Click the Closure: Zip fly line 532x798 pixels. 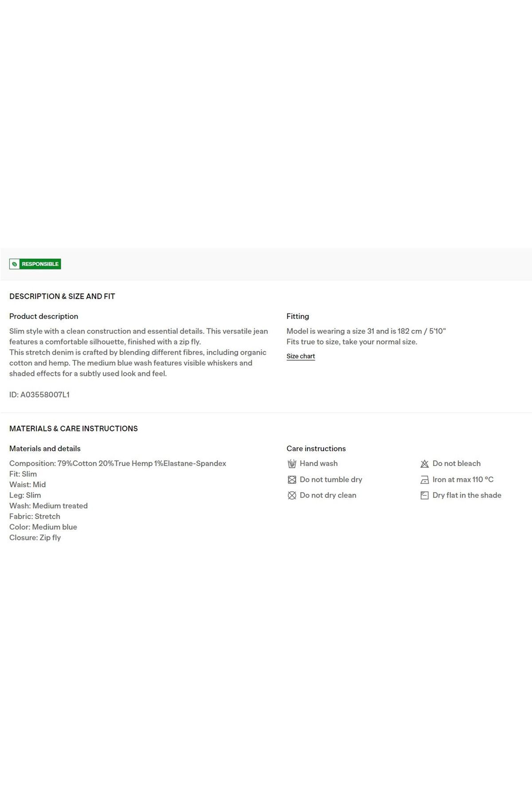pyautogui.click(x=35, y=538)
